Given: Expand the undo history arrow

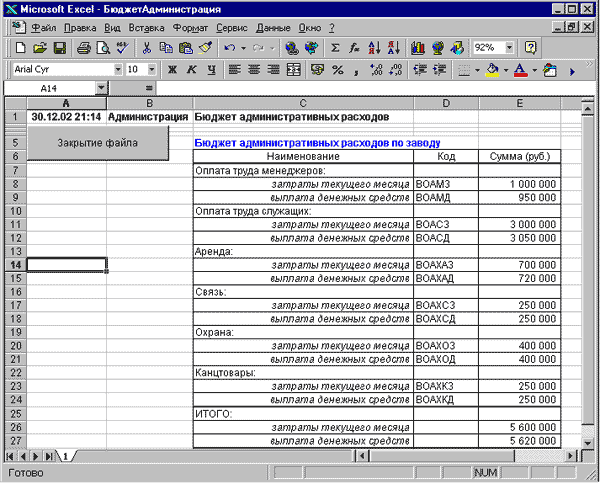Looking at the screenshot, I should [243, 48].
